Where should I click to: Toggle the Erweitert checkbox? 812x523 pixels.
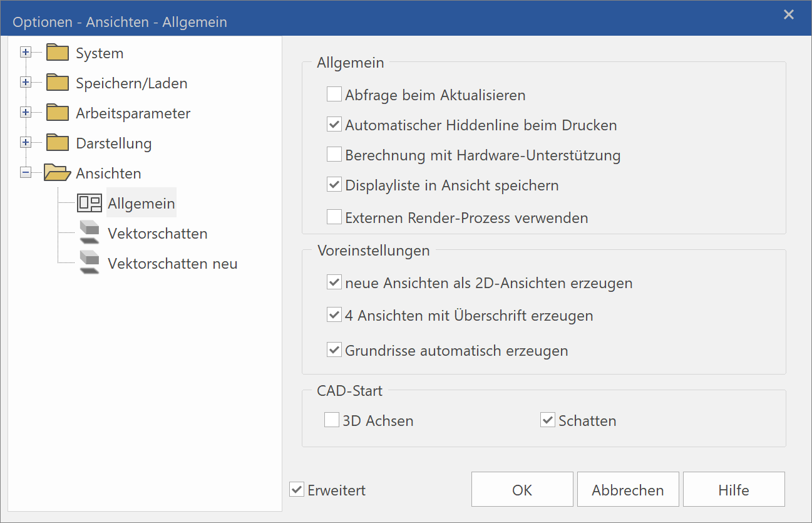coord(297,490)
